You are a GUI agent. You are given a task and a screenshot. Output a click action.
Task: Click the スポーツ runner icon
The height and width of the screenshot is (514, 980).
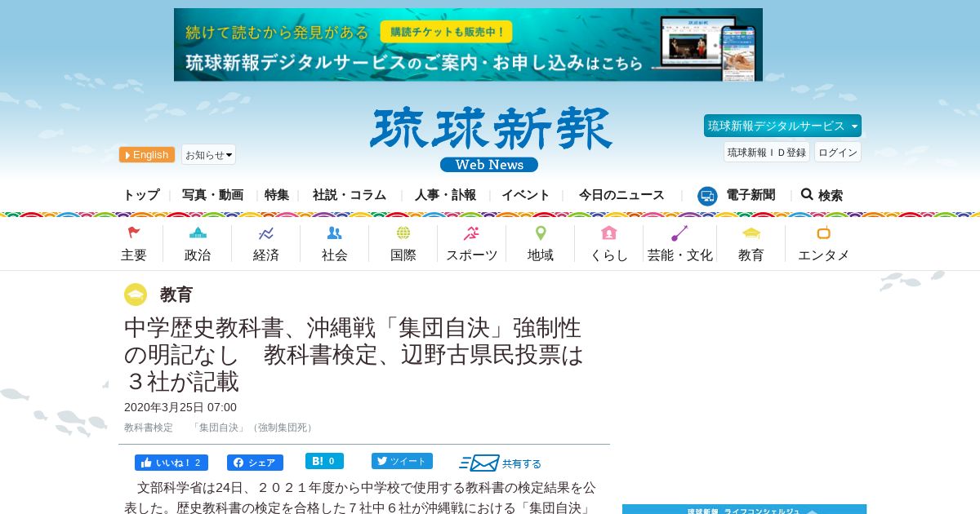(x=471, y=233)
